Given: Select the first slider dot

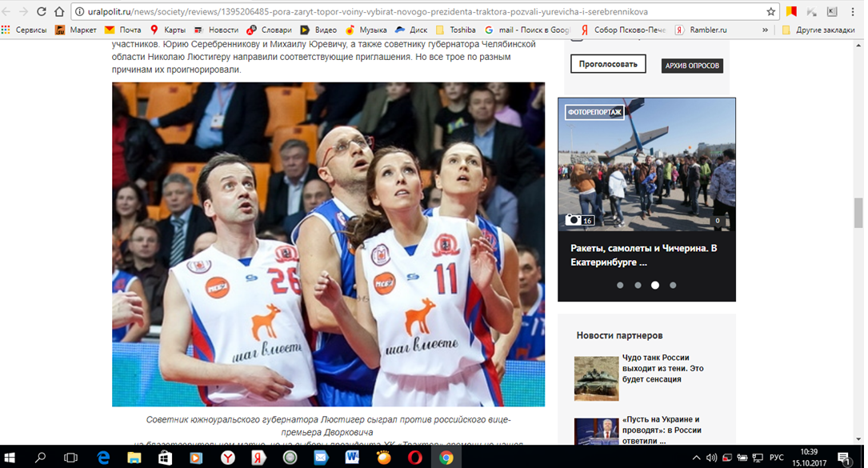Looking at the screenshot, I should 620,286.
